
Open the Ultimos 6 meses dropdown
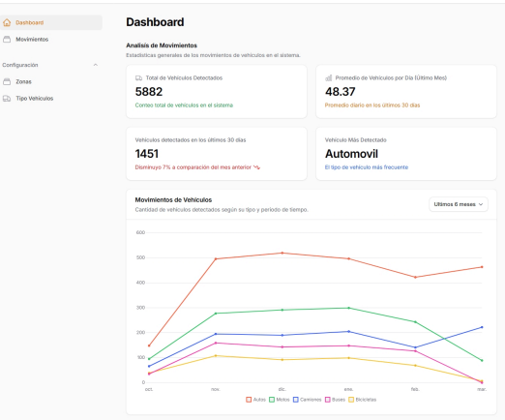pyautogui.click(x=459, y=204)
